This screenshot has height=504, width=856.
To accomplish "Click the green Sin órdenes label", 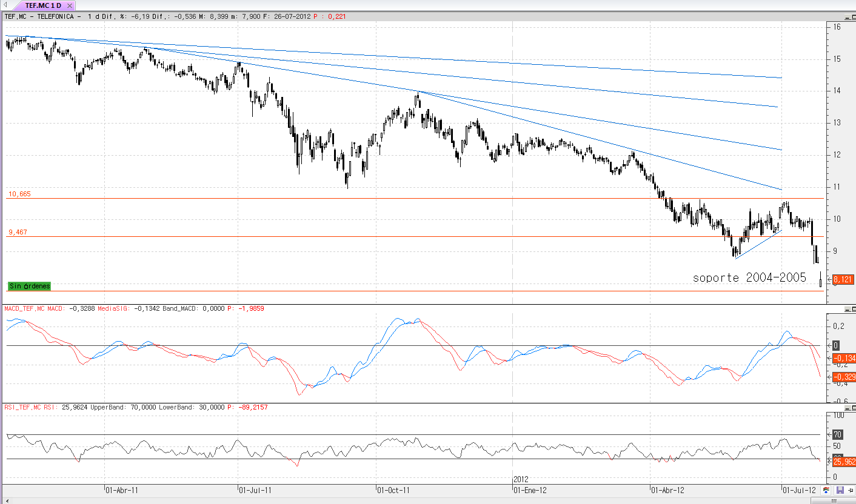I will coord(30,286).
